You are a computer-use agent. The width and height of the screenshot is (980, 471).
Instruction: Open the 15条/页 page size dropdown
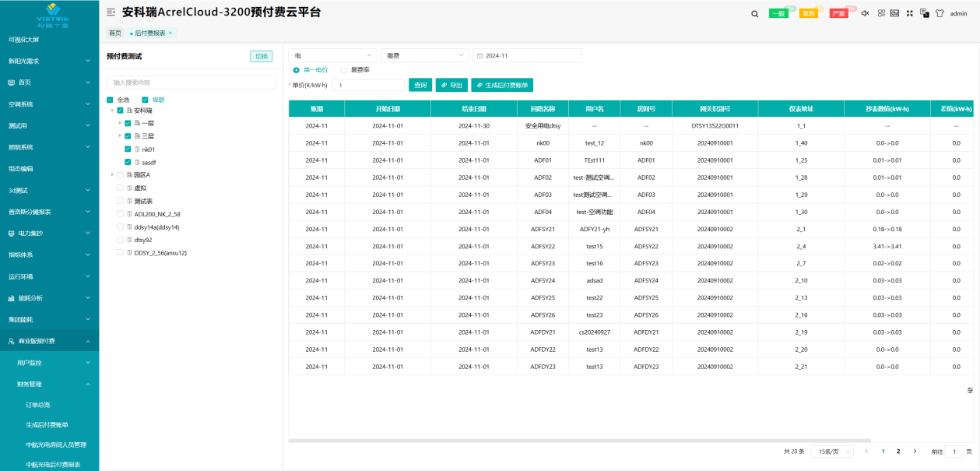click(x=831, y=452)
